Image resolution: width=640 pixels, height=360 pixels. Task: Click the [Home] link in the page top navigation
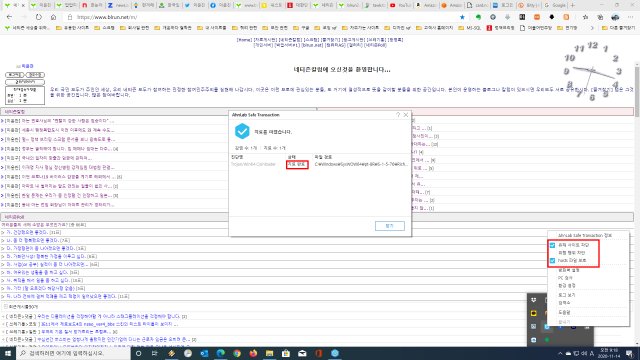pos(244,40)
